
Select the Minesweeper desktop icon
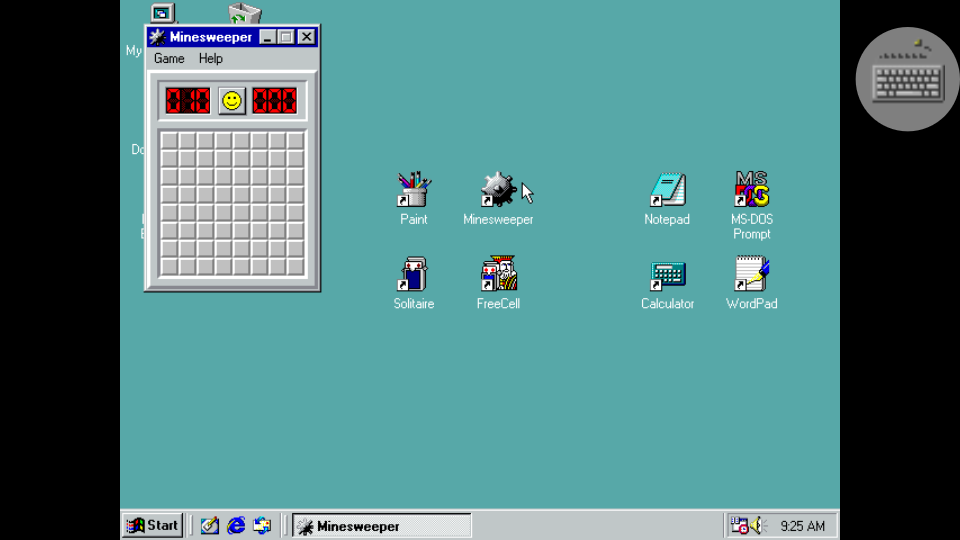coord(497,190)
